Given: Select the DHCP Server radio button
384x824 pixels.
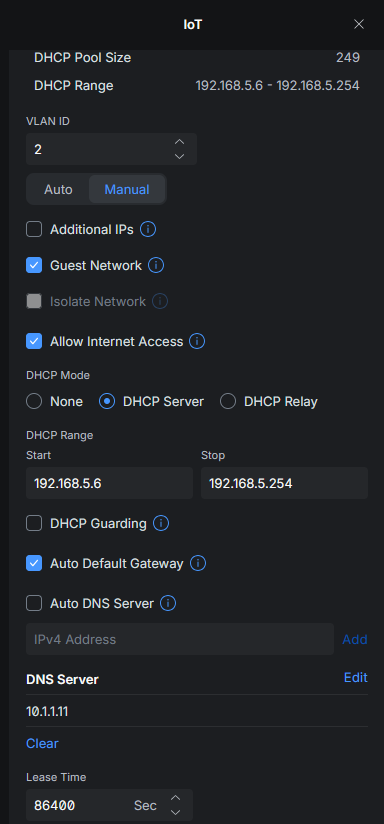Looking at the screenshot, I should point(107,401).
